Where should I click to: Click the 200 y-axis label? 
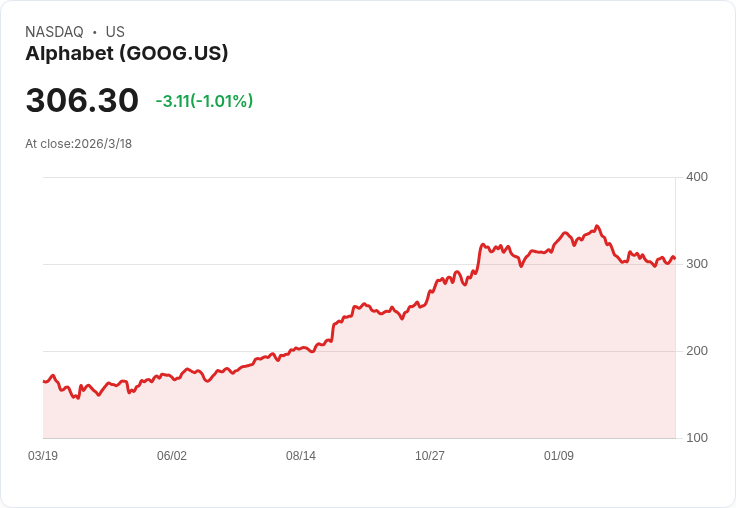coord(697,351)
